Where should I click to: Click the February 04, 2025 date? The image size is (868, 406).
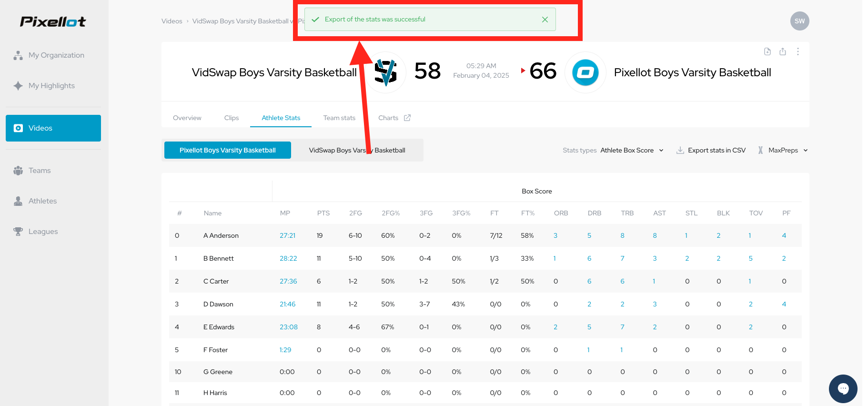point(481,75)
